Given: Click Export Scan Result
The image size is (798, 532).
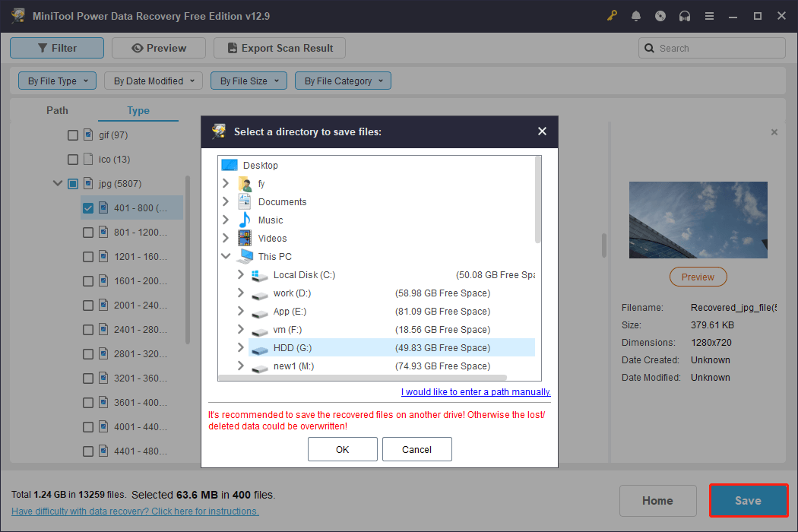Looking at the screenshot, I should (x=280, y=48).
